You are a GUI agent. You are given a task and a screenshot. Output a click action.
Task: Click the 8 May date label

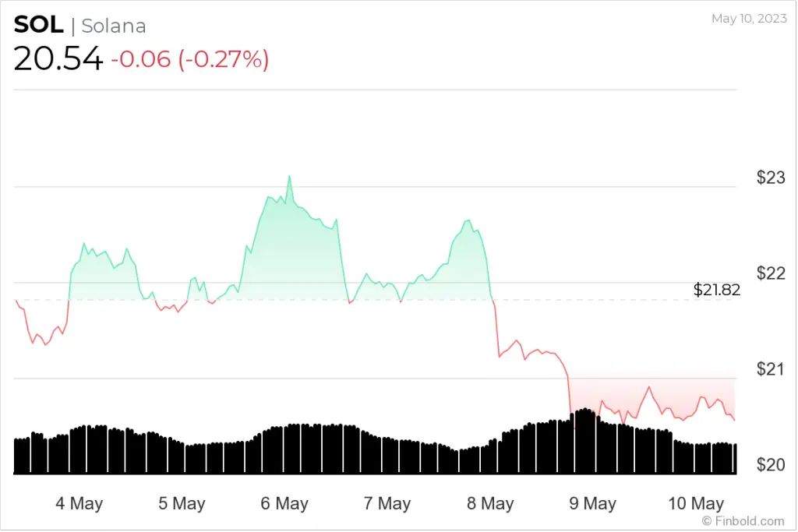point(490,503)
